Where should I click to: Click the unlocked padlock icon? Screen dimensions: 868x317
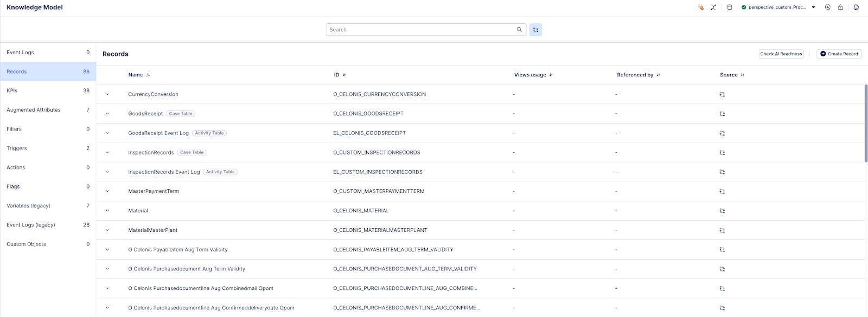840,8
